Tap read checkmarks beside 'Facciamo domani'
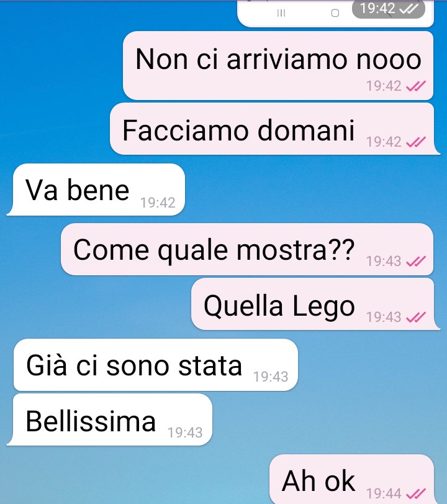 416,142
